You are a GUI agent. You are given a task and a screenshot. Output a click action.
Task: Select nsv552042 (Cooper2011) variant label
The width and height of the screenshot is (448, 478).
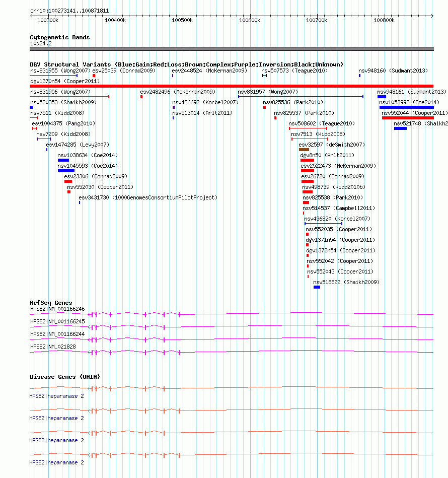[x=340, y=261]
